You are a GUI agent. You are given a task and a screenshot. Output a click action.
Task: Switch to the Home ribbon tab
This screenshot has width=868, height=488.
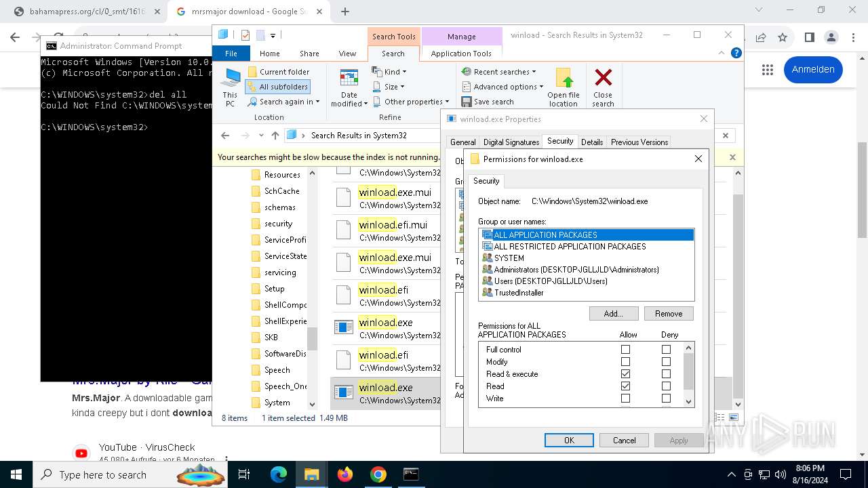269,54
